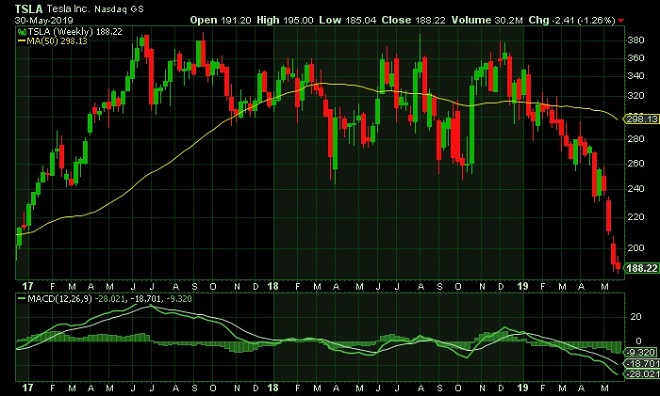Click the 280 price axis label
The width and height of the screenshot is (660, 396).
tap(636, 139)
